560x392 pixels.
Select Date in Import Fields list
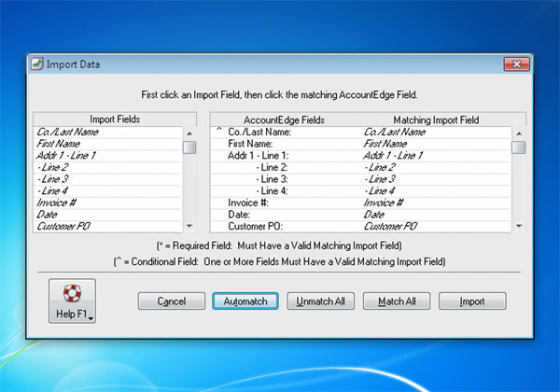point(107,215)
